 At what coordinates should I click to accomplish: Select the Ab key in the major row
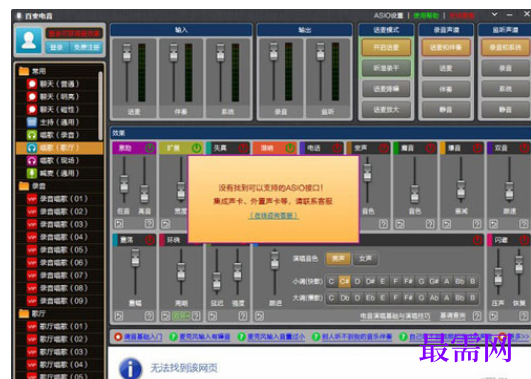(x=434, y=298)
